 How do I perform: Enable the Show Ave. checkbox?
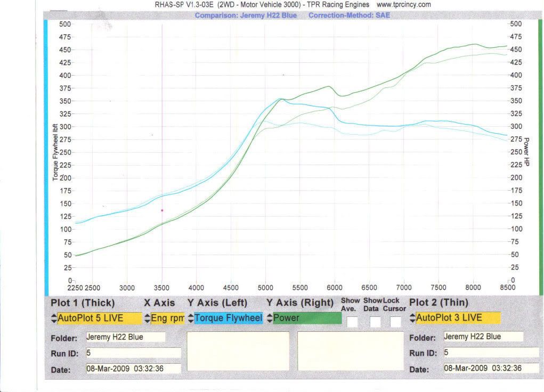pos(352,321)
